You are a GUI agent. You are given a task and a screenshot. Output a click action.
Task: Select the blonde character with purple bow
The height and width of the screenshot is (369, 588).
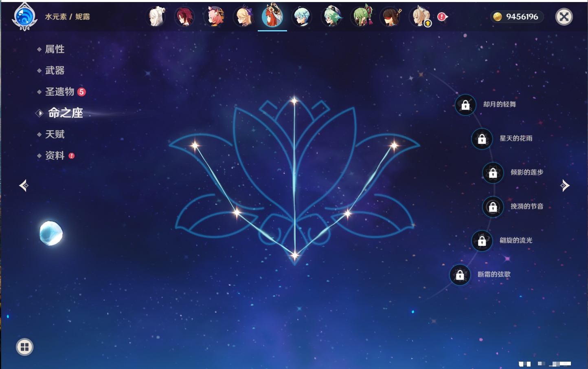(x=244, y=17)
